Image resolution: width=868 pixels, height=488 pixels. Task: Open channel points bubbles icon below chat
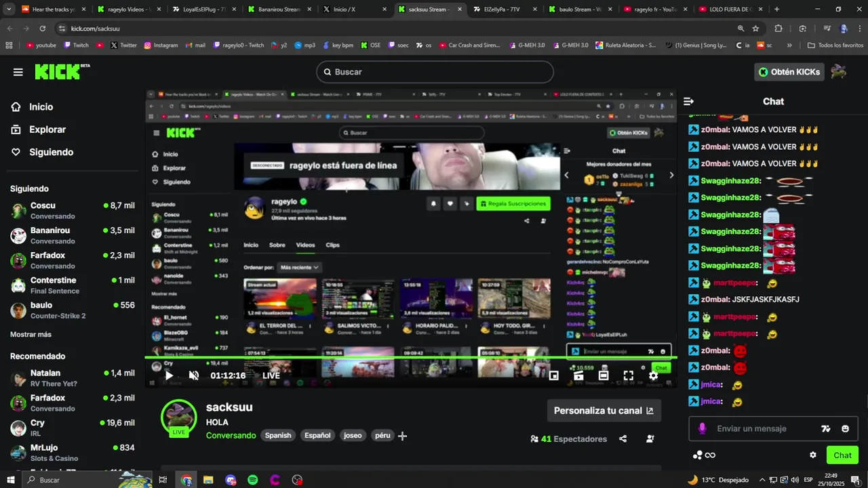697,455
